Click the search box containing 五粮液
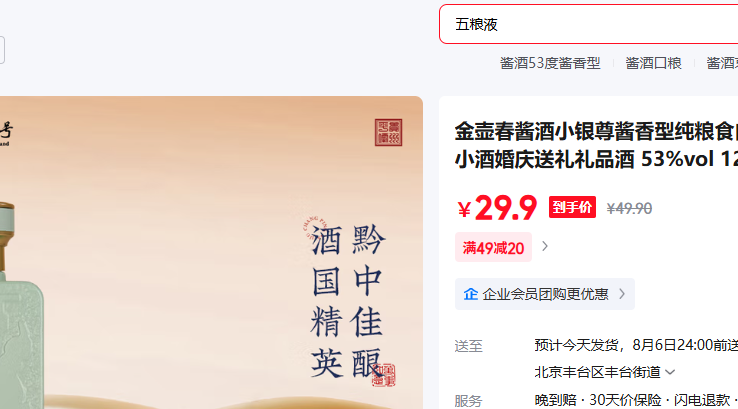This screenshot has width=738, height=409. tap(588, 24)
